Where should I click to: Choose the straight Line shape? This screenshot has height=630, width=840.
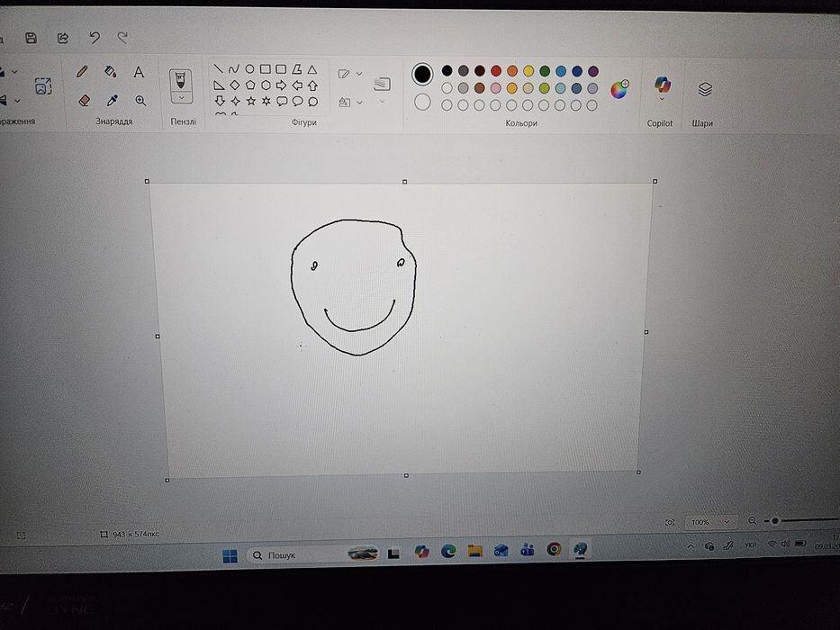pos(218,68)
